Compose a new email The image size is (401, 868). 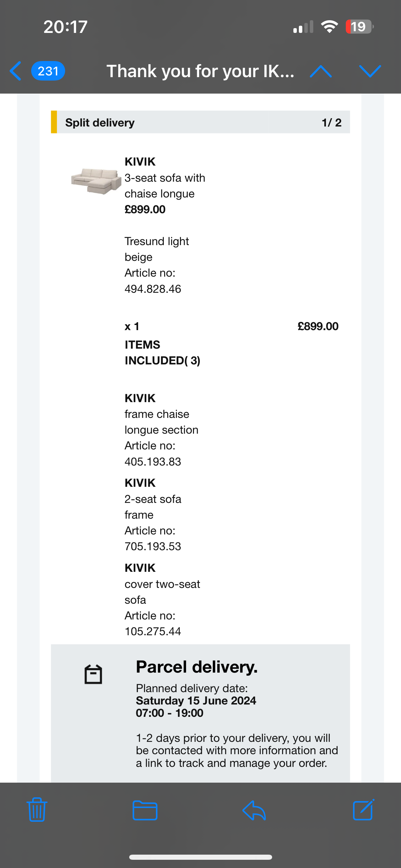pos(363,810)
